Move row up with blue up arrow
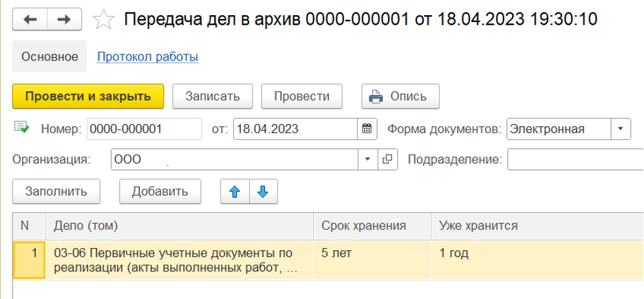 click(235, 192)
